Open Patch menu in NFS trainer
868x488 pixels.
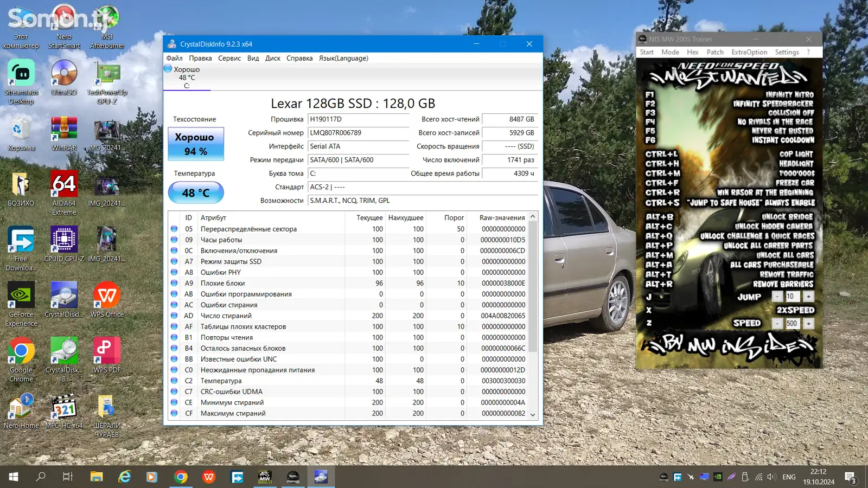click(x=715, y=52)
